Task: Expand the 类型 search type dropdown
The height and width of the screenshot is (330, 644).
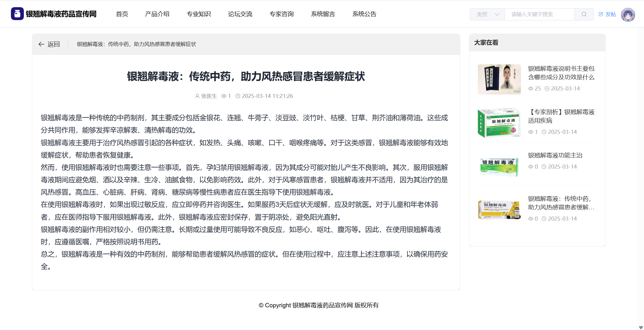Action: [x=487, y=14]
